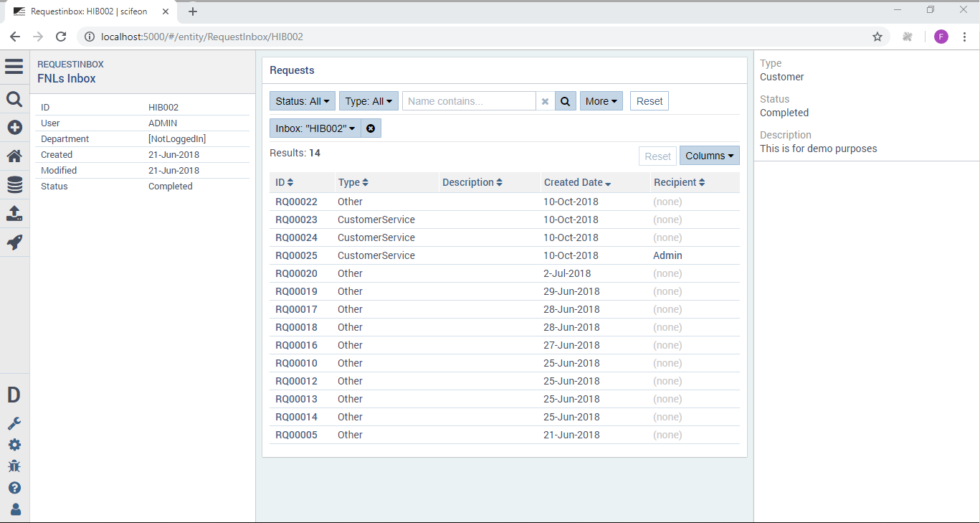Open the Status: All dropdown
This screenshot has width=980, height=523.
[303, 101]
